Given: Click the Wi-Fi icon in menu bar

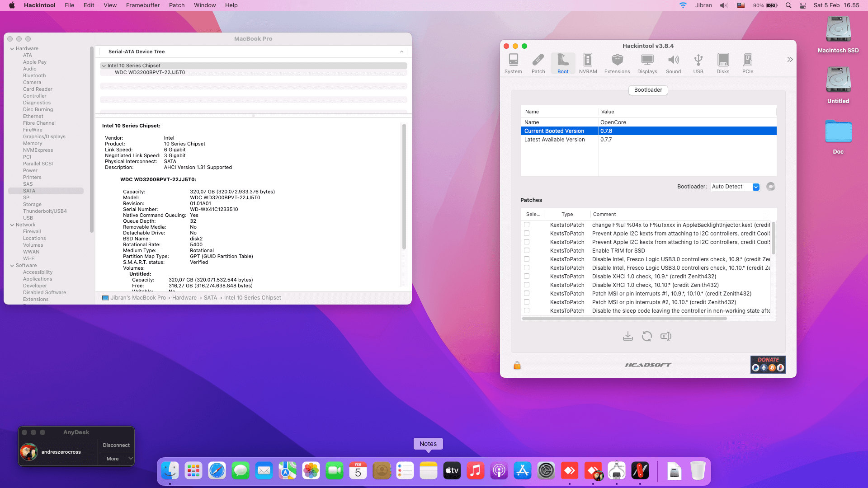Looking at the screenshot, I should click(x=683, y=5).
